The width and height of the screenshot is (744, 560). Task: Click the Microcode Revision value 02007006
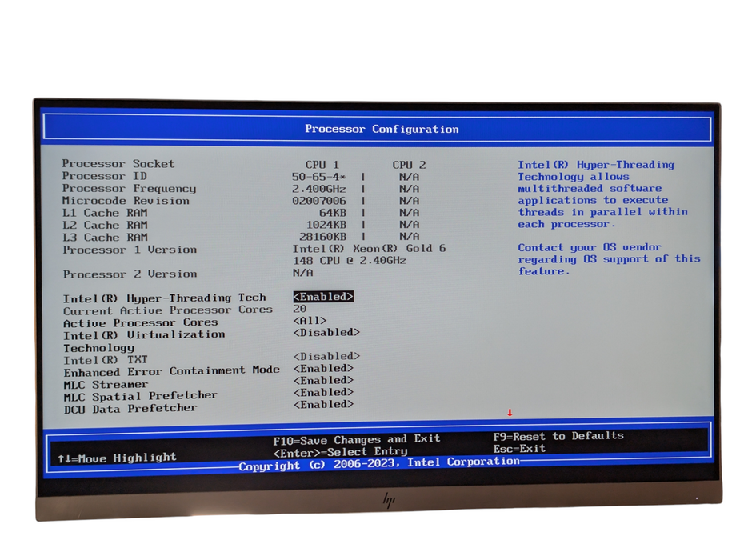click(x=319, y=201)
